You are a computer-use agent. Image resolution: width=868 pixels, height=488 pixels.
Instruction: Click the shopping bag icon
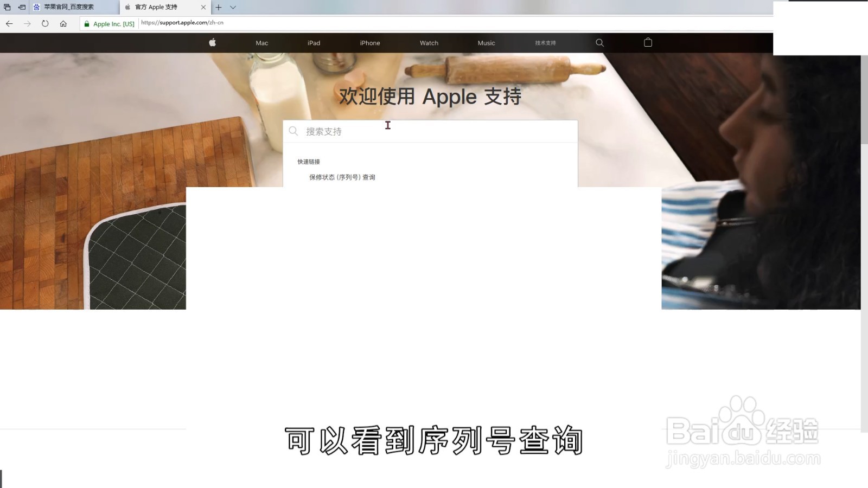tap(648, 43)
